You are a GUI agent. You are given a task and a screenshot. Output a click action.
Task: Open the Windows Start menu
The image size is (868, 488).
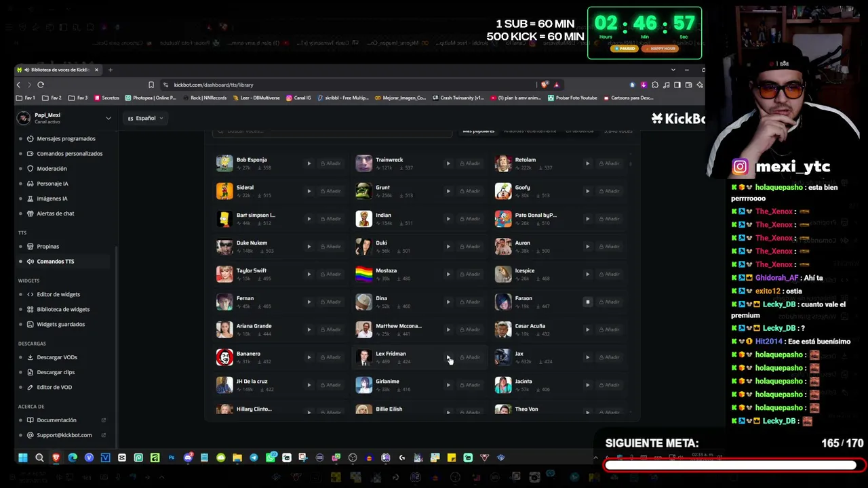[22, 457]
